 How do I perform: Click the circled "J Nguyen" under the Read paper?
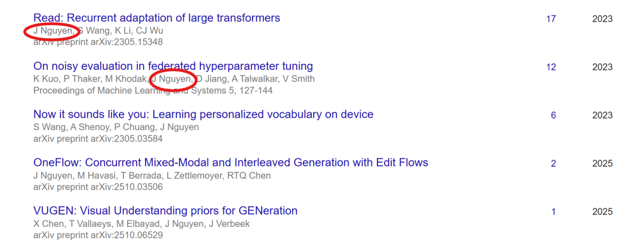pos(54,30)
